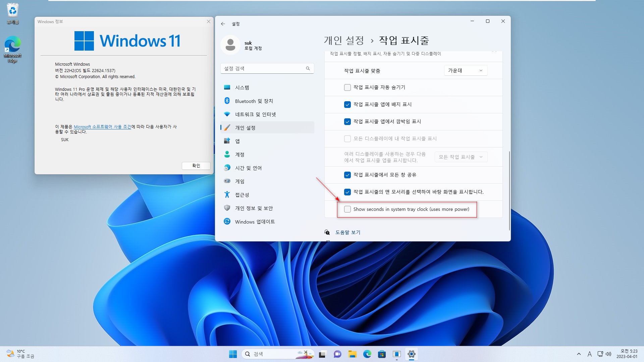
Task: Click the 설정 검색 input field
Action: (x=267, y=68)
